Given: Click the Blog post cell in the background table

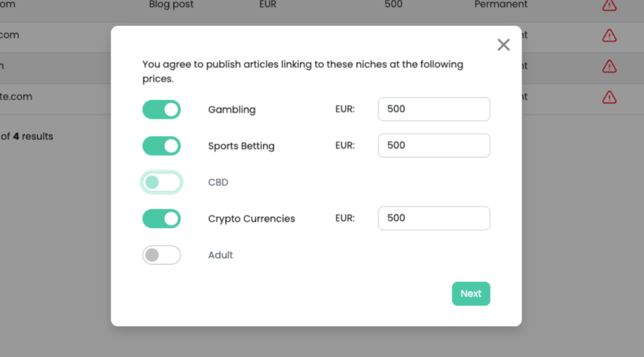Looking at the screenshot, I should (171, 4).
